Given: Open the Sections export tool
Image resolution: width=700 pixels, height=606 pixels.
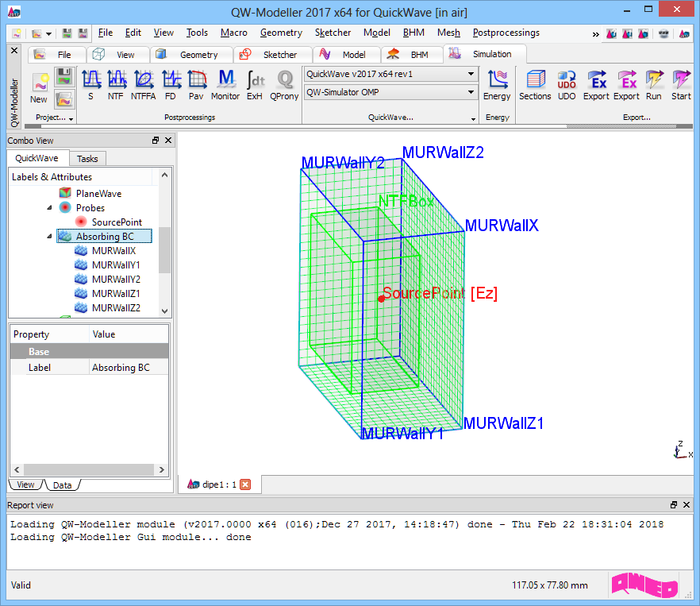Looking at the screenshot, I should [x=535, y=85].
